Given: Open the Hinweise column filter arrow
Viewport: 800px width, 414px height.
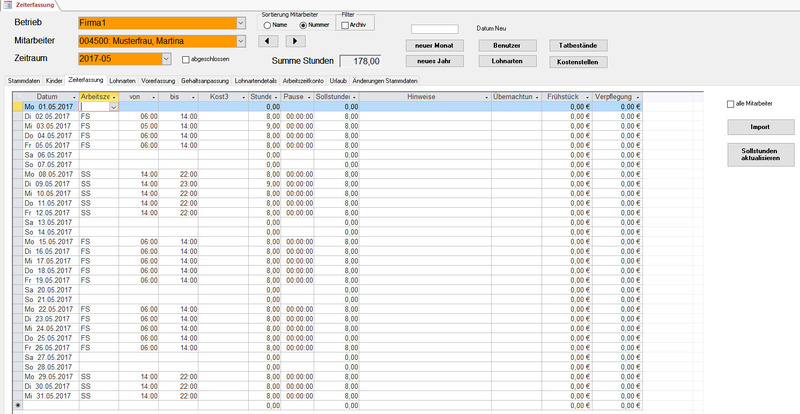Looking at the screenshot, I should (x=487, y=97).
